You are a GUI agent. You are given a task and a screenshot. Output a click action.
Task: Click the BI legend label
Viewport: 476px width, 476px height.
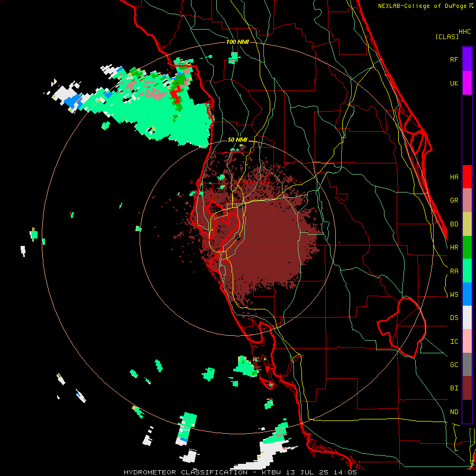pyautogui.click(x=454, y=388)
